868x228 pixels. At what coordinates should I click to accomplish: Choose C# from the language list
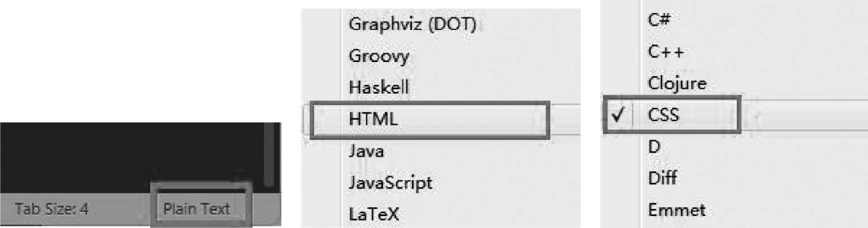coord(659,20)
